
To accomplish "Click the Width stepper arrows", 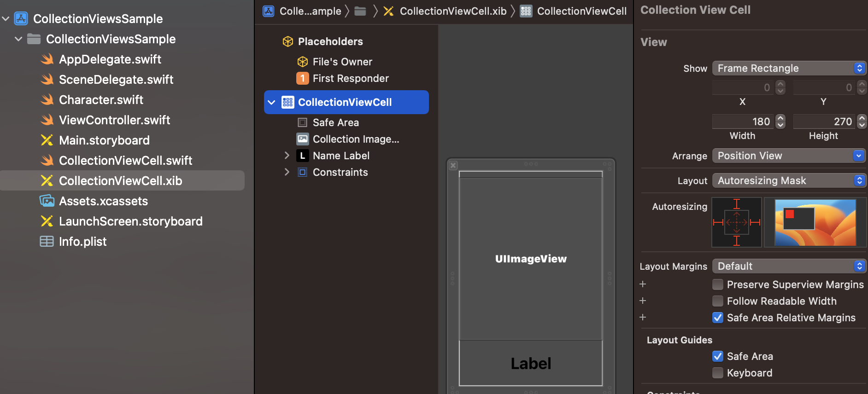I will tap(780, 122).
